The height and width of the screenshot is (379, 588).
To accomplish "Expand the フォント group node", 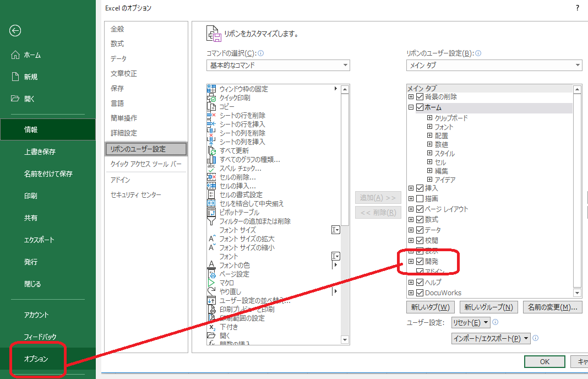I will [430, 127].
